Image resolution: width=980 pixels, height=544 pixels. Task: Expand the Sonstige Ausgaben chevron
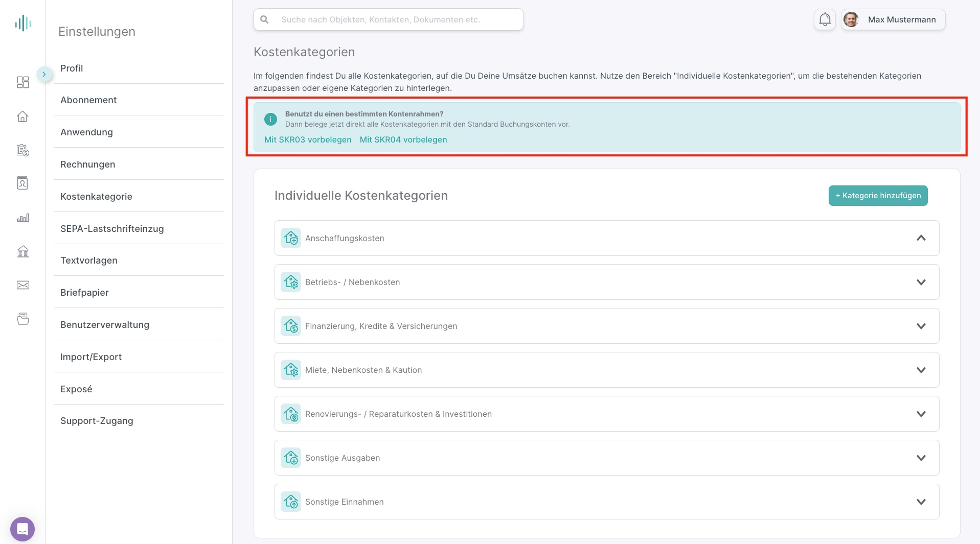[x=921, y=458]
